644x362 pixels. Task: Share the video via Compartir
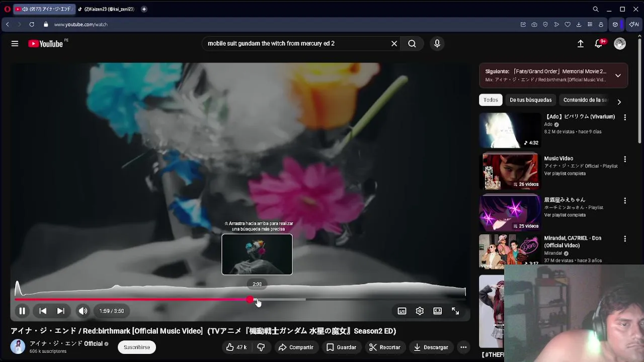click(x=296, y=347)
